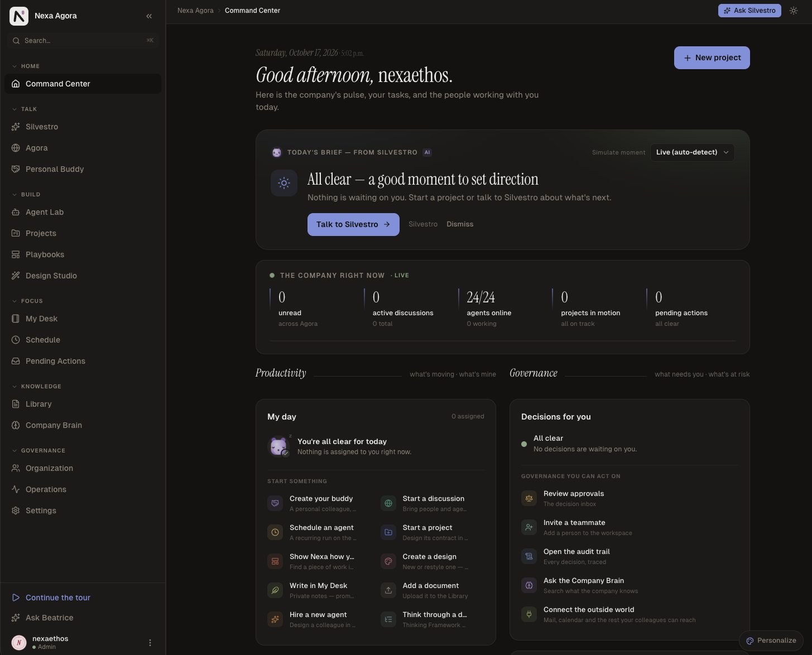Click the Start a discussion globe icon
Screen dimensions: 812x655
pos(388,503)
